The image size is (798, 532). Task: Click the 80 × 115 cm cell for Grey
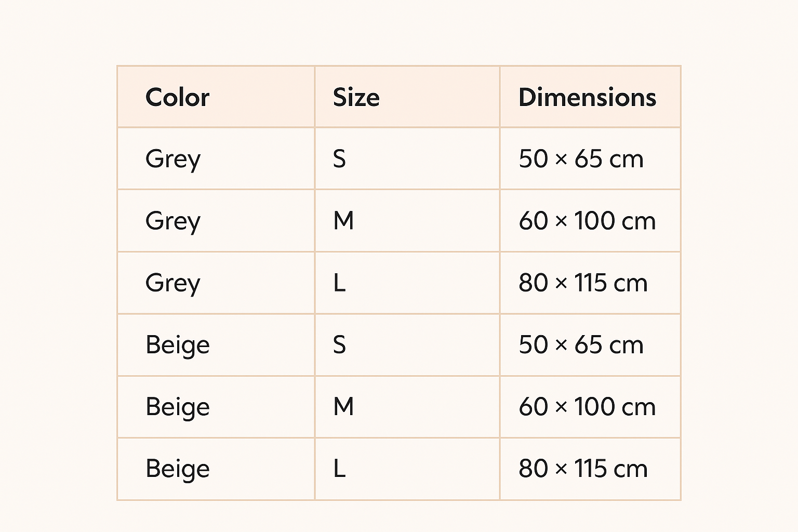(x=583, y=283)
